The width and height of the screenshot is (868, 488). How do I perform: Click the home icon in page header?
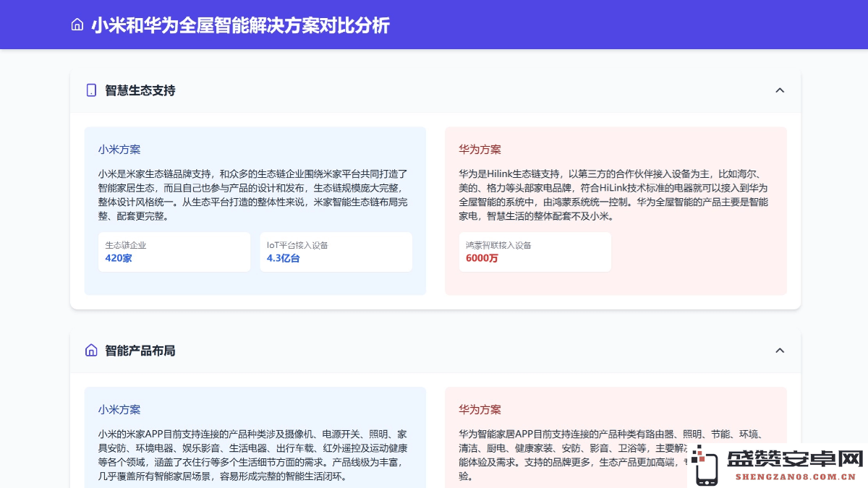point(77,25)
